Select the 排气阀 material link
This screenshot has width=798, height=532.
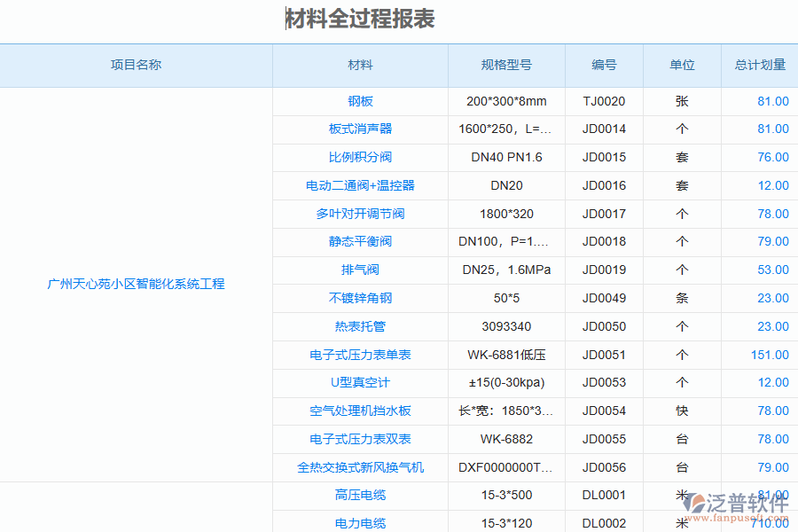[358, 270]
